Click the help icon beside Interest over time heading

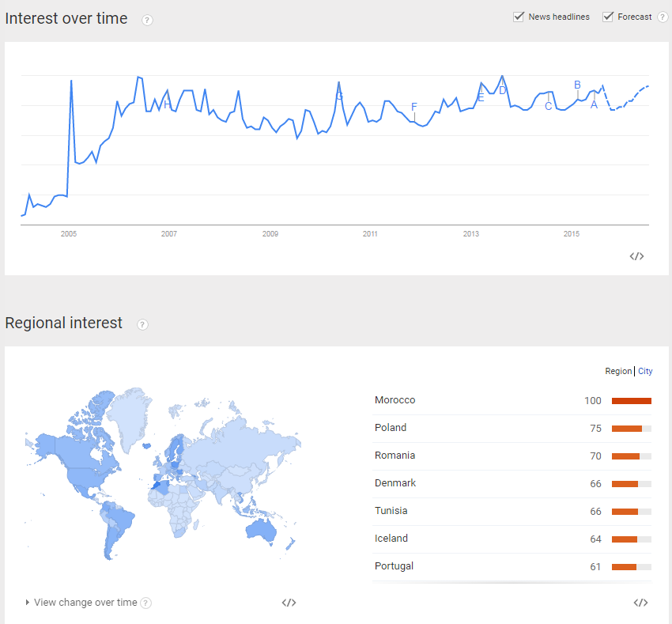(147, 20)
